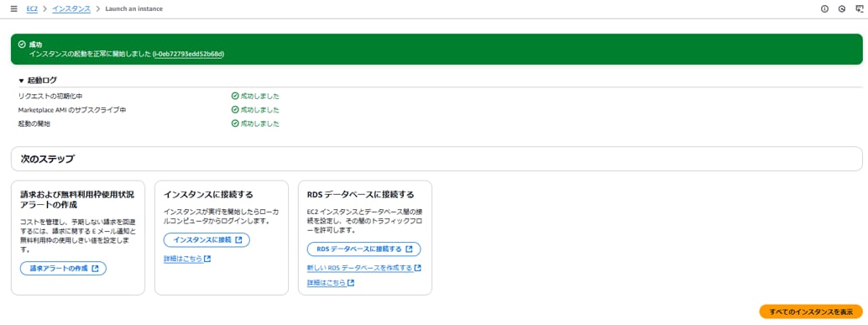868x325 pixels.
Task: Click '起動の開始' log row text
Action: click(34, 124)
